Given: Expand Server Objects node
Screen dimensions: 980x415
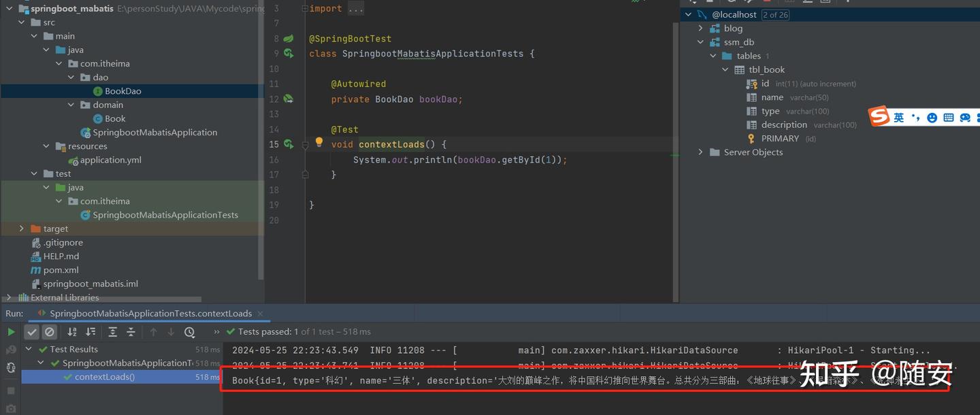Looking at the screenshot, I should [x=700, y=152].
